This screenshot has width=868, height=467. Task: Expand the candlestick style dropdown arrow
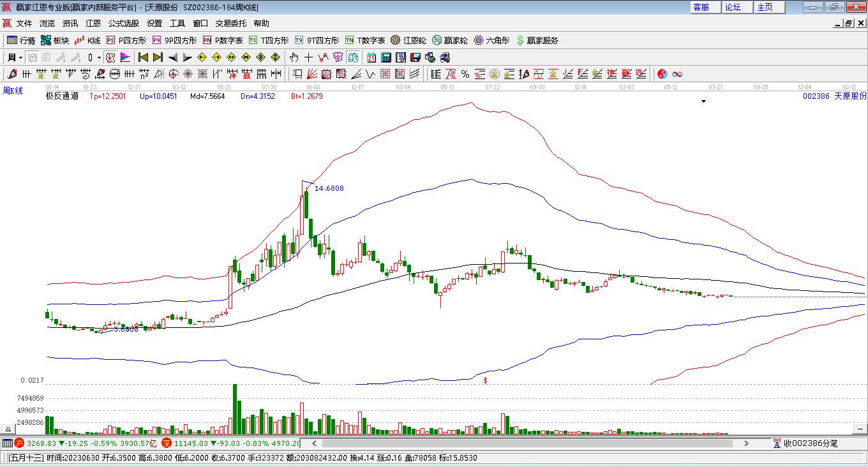point(99,57)
